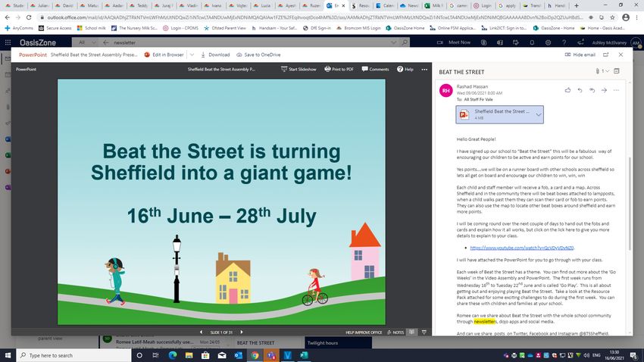This screenshot has width=644, height=362.
Task: Like the message from Rashad Hassan
Action: 567,90
